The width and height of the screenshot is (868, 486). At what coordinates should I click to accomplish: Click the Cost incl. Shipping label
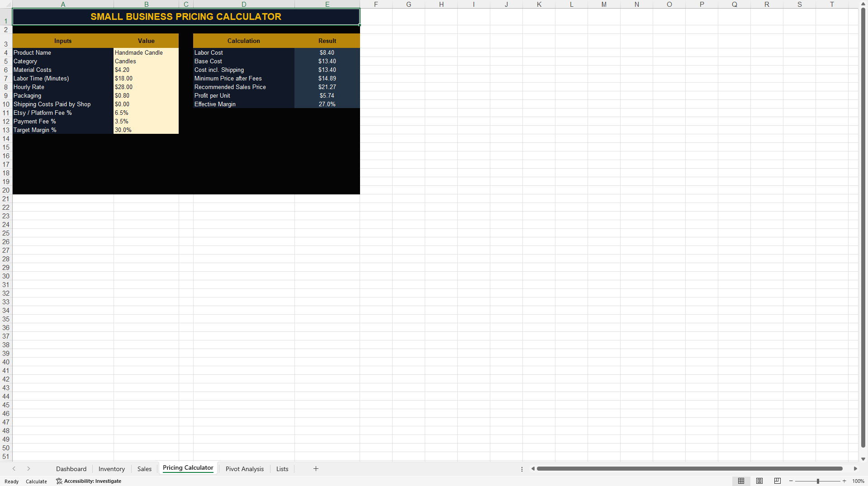click(x=219, y=70)
